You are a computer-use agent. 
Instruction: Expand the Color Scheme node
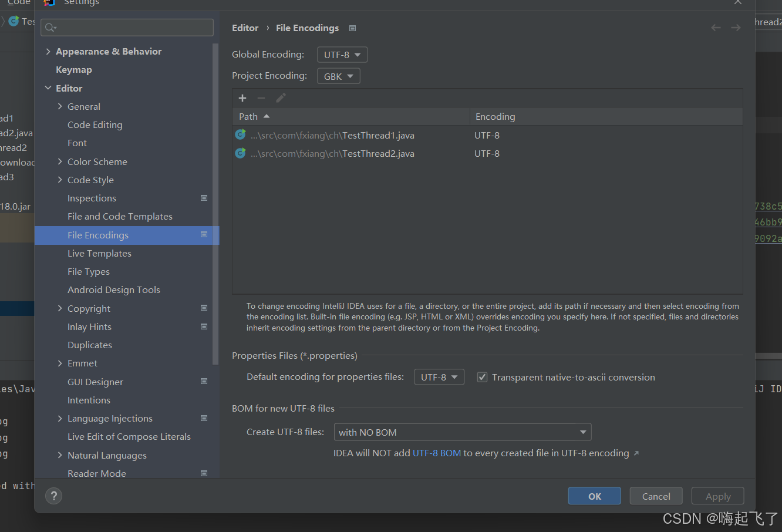tap(60, 161)
